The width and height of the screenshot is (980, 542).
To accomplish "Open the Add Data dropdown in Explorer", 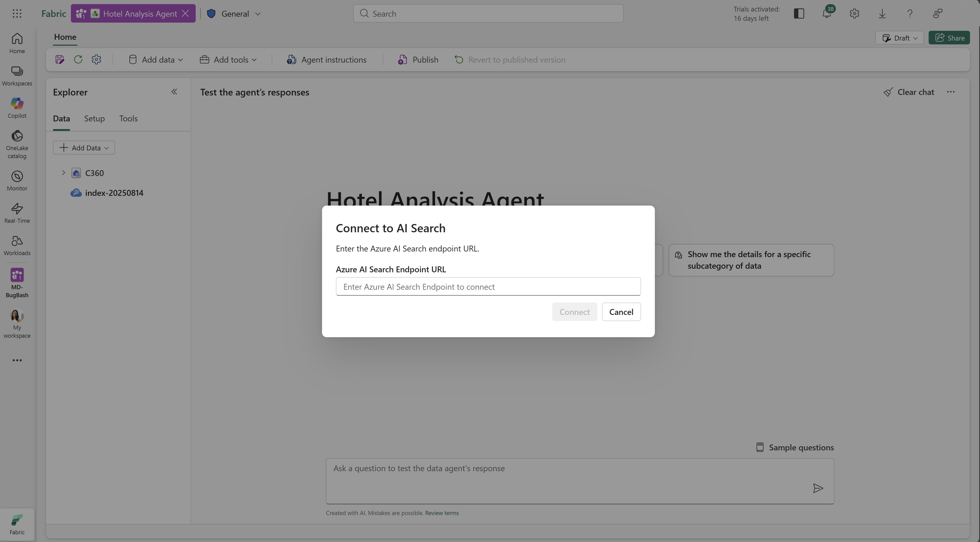I will [x=84, y=148].
